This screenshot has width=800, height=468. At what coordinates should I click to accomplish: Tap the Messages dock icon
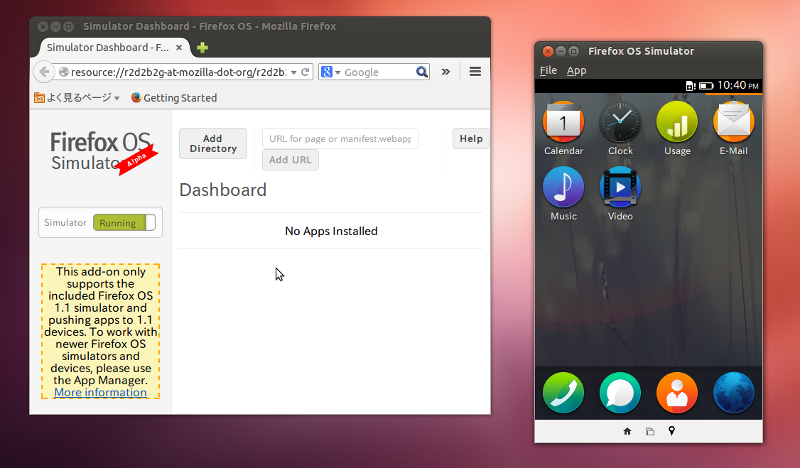coord(620,392)
